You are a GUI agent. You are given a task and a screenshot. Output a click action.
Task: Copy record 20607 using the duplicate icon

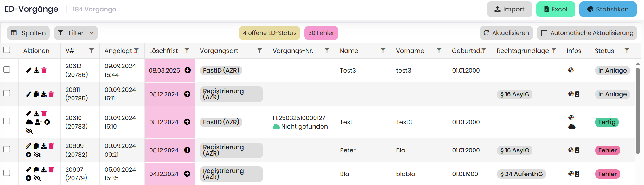click(36, 169)
